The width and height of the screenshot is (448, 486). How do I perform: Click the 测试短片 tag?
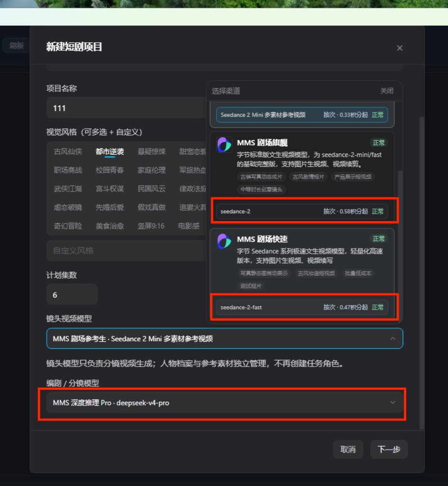point(251,286)
